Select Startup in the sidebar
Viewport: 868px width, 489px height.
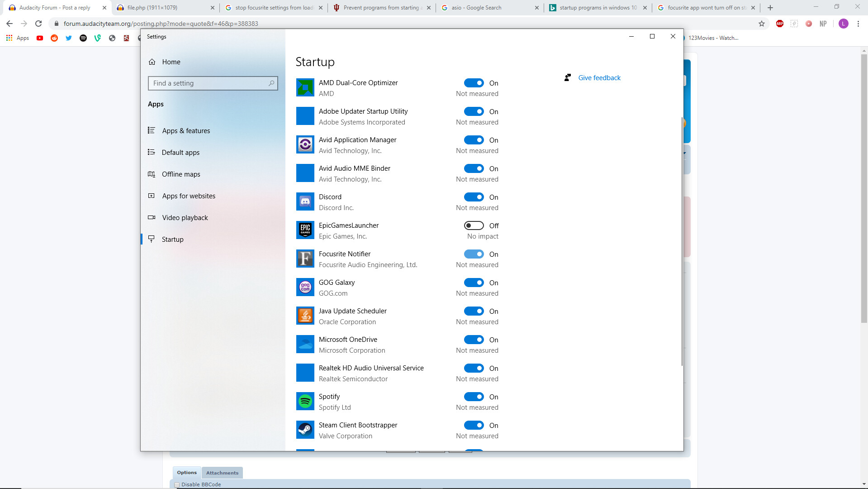[x=213, y=240]
